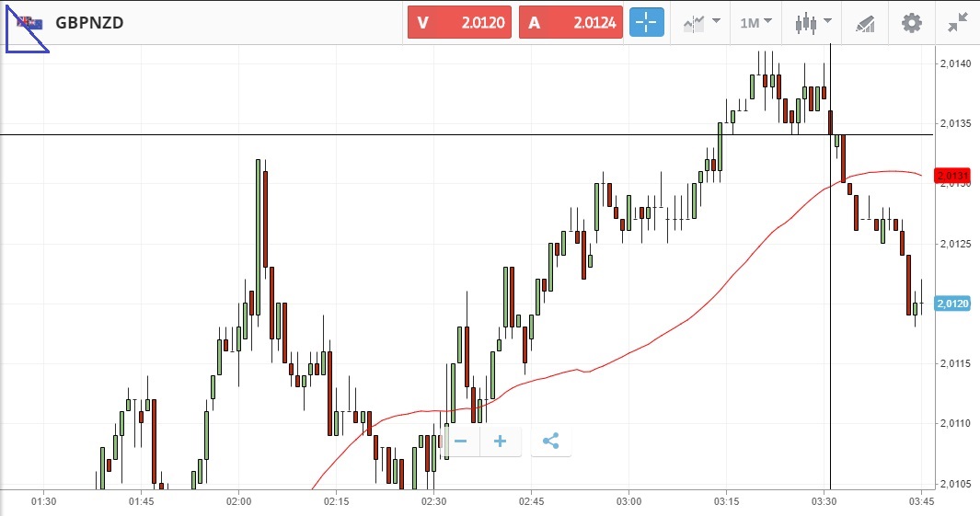Open the candlestick chart type dropdown
The image size is (980, 516).
point(813,23)
